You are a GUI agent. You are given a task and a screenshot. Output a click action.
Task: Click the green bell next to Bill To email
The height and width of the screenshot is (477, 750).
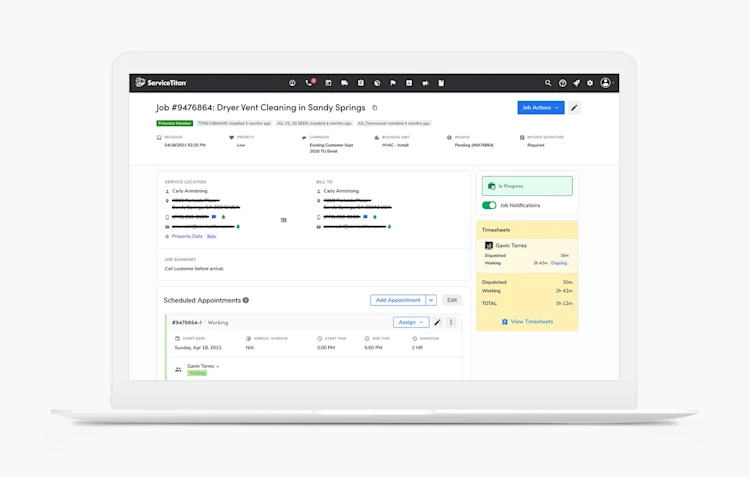[x=389, y=227]
